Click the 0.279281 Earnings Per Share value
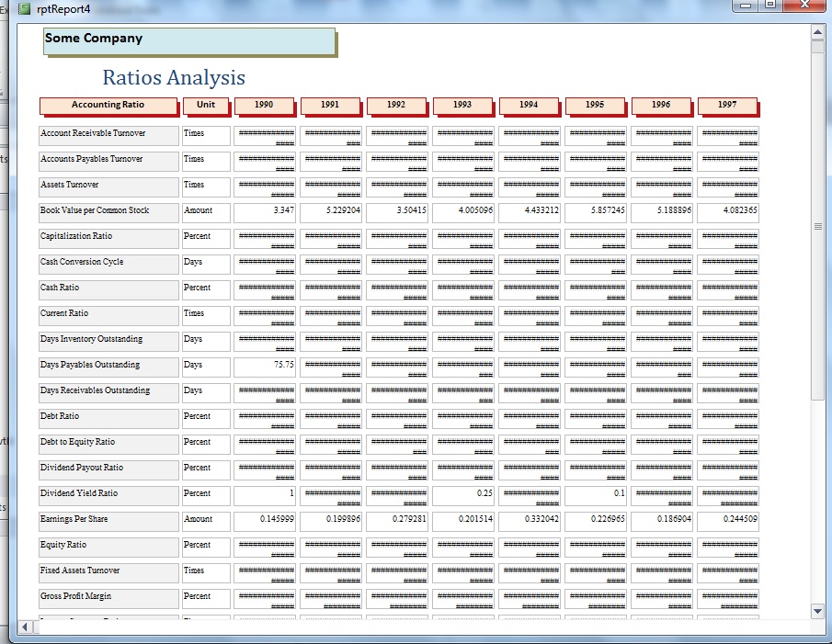 [397, 521]
